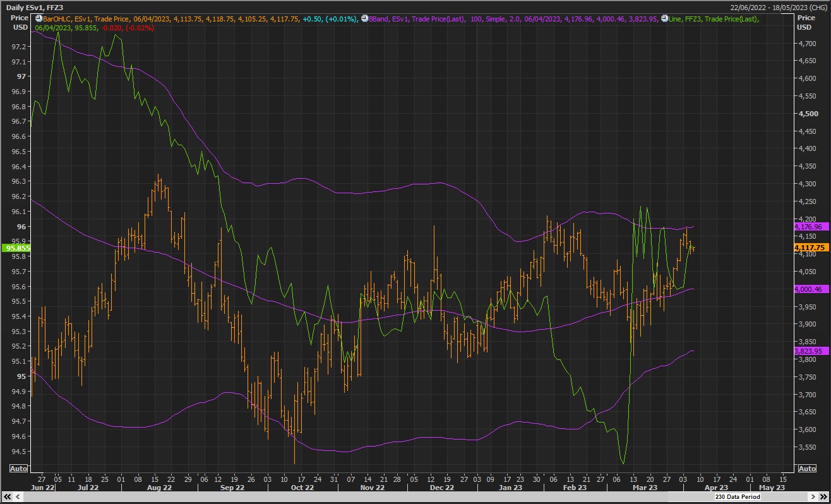Click the purple 4,000.46 middle band tag
831x504 pixels.
(x=809, y=289)
